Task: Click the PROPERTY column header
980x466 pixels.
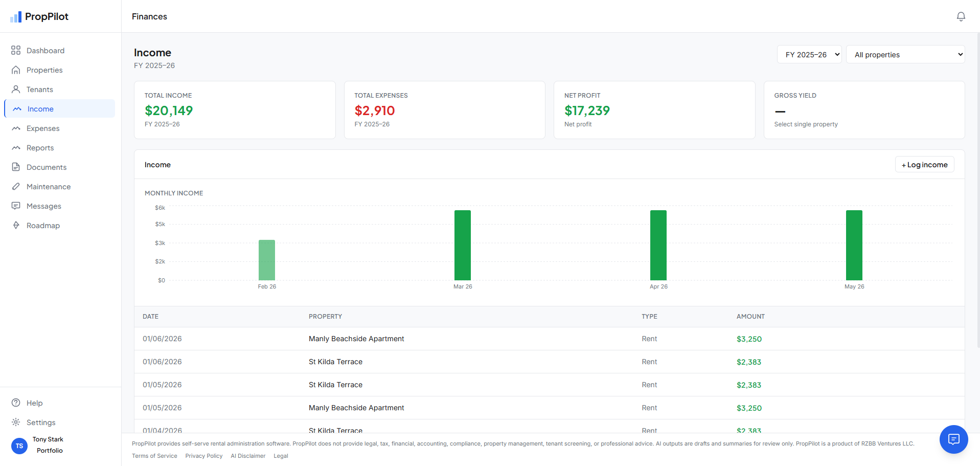Action: pyautogui.click(x=325, y=317)
